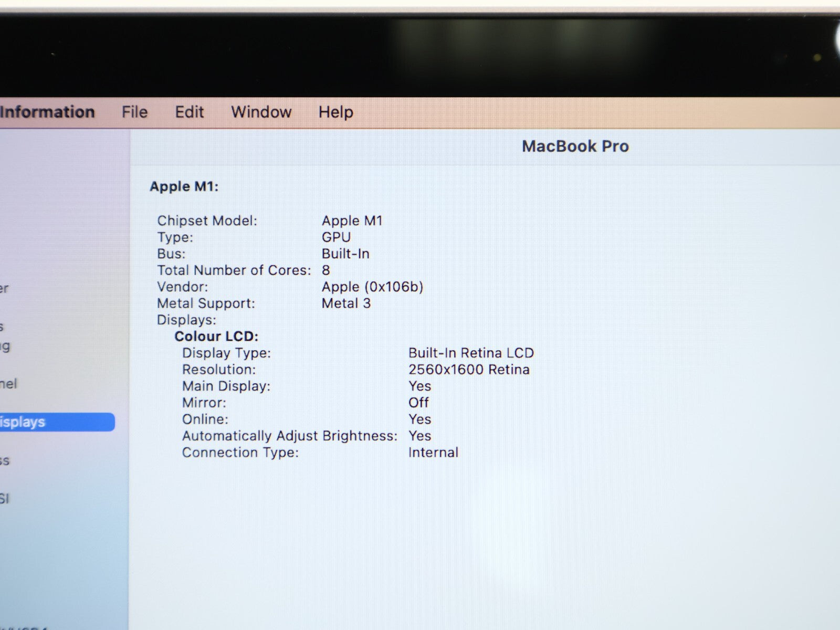Open the File menu
The width and height of the screenshot is (840, 630).
point(134,112)
